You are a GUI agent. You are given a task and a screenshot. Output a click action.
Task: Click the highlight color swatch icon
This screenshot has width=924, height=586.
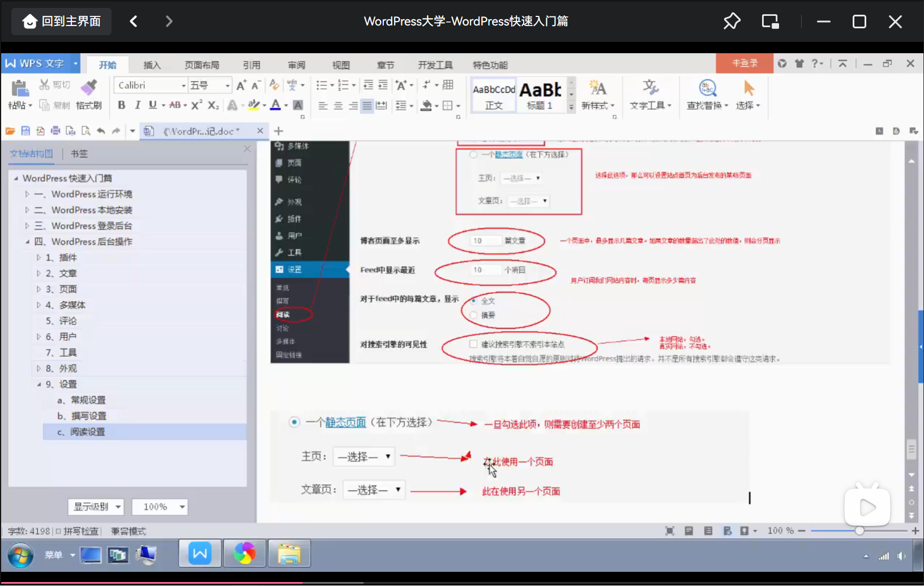253,105
